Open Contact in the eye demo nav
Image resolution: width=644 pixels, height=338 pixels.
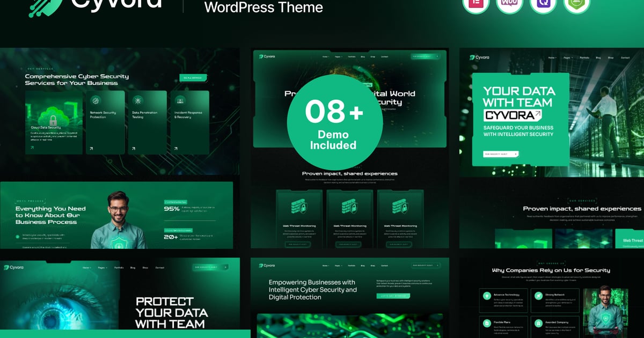tap(159, 267)
